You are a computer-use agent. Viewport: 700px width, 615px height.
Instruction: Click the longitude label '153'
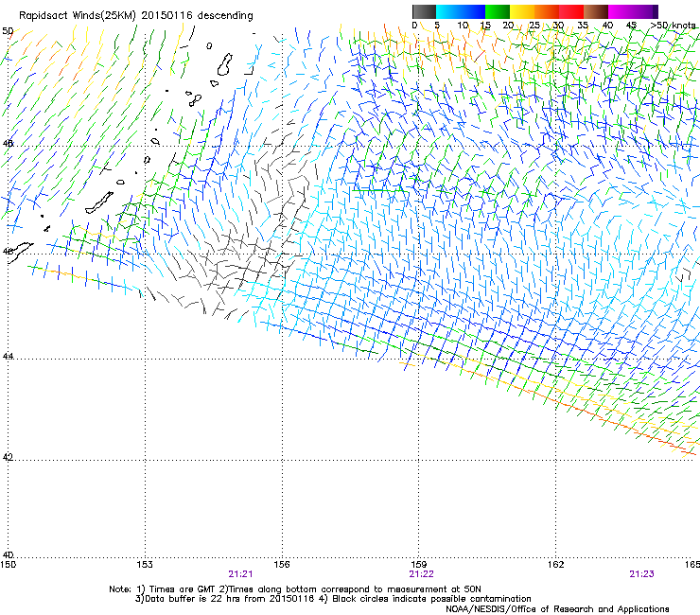pos(145,565)
